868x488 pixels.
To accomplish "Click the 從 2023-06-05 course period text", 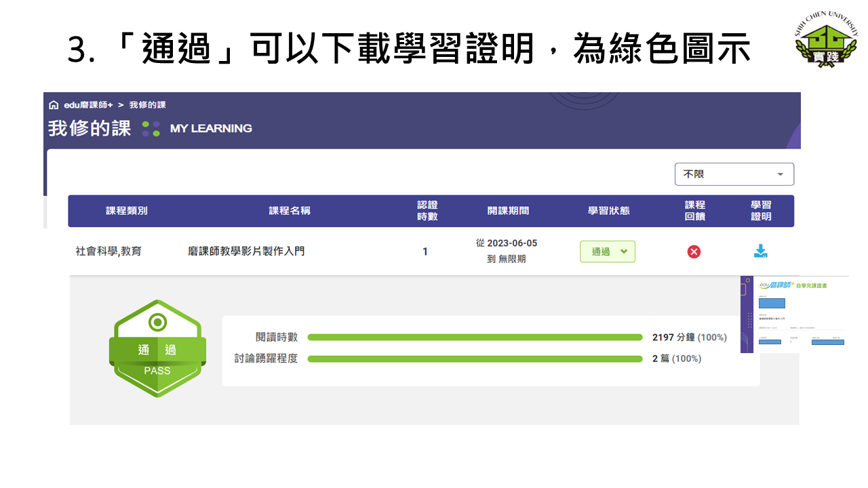I will click(x=507, y=243).
